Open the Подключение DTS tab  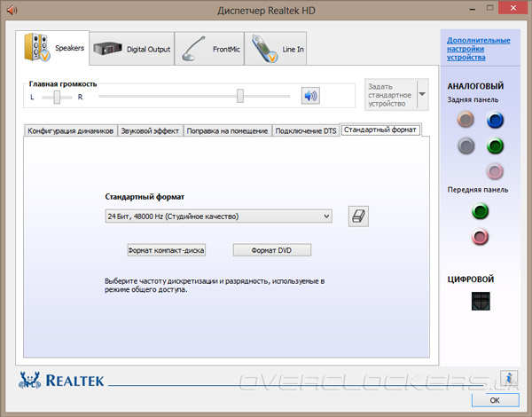(x=306, y=130)
